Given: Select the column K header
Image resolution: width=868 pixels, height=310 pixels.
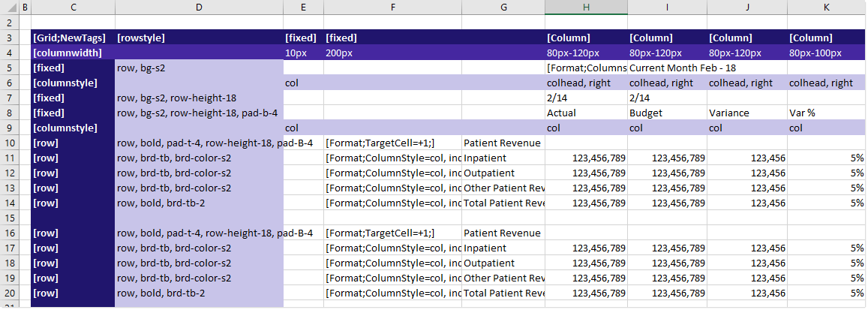Looking at the screenshot, I should [826, 7].
